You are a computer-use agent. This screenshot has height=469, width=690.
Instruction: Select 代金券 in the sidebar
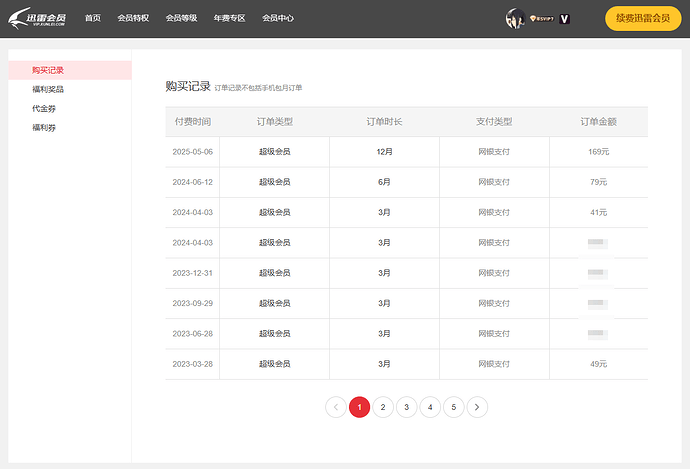44,109
